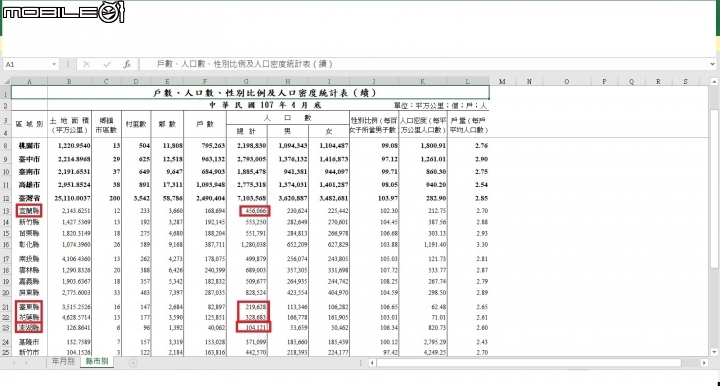Click the Insert Function fx icon
This screenshot has height=386, width=720.
click(x=127, y=64)
